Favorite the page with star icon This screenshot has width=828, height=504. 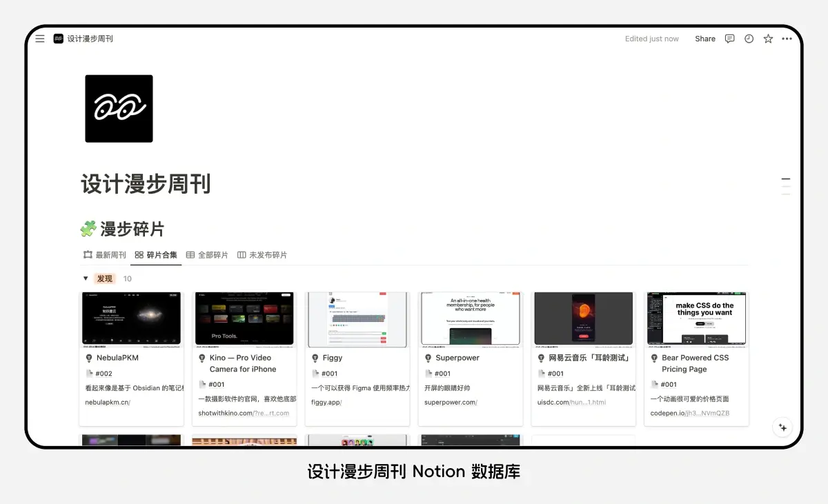pyautogui.click(x=768, y=39)
